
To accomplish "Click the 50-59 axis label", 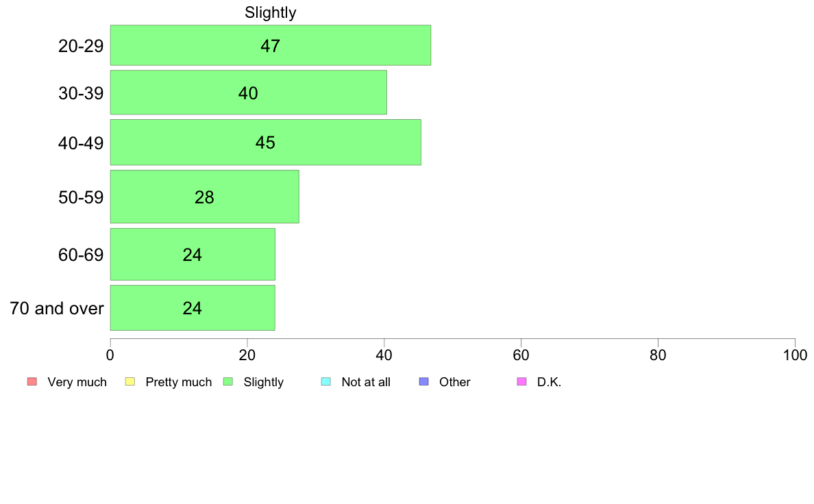I will 81,197.
